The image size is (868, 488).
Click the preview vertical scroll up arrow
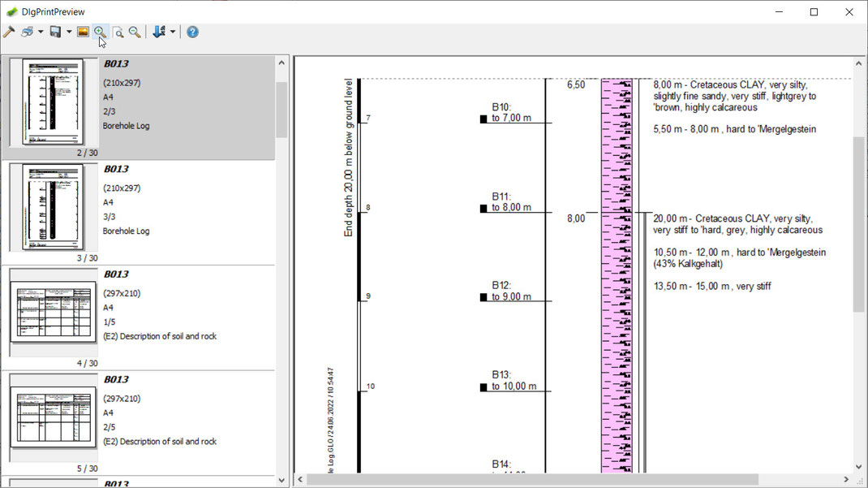(x=858, y=63)
